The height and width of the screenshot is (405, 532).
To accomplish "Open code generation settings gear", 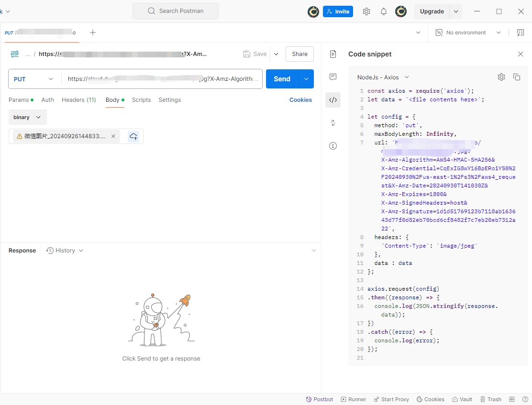I will click(501, 77).
